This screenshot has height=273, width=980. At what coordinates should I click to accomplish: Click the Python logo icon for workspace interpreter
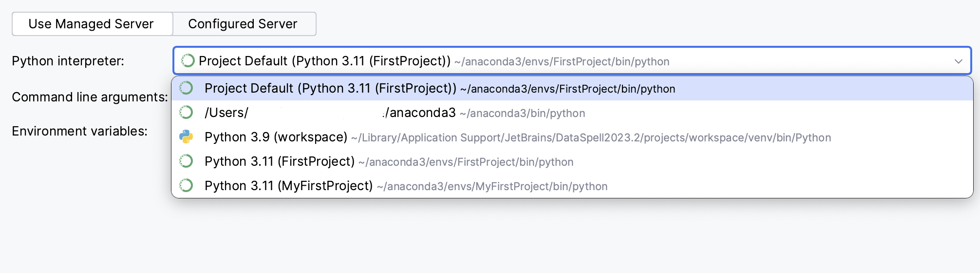(x=186, y=137)
